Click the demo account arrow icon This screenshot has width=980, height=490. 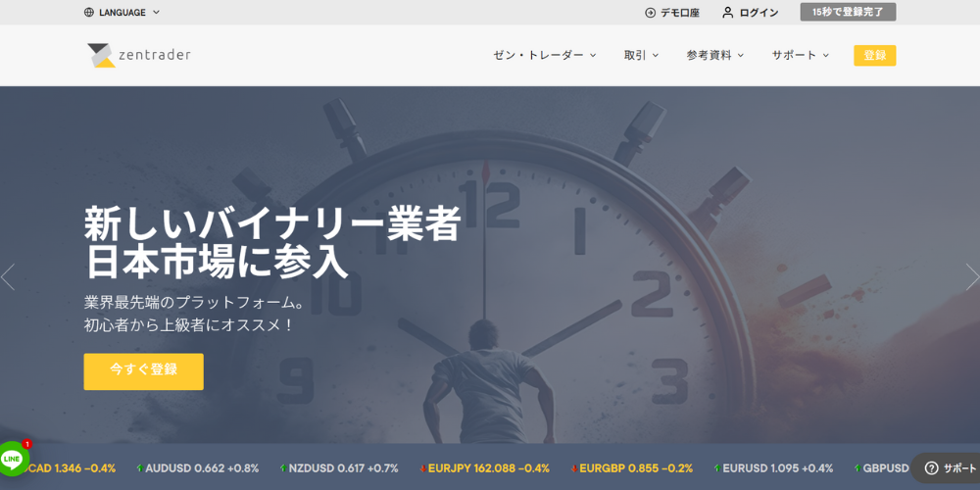pos(650,13)
